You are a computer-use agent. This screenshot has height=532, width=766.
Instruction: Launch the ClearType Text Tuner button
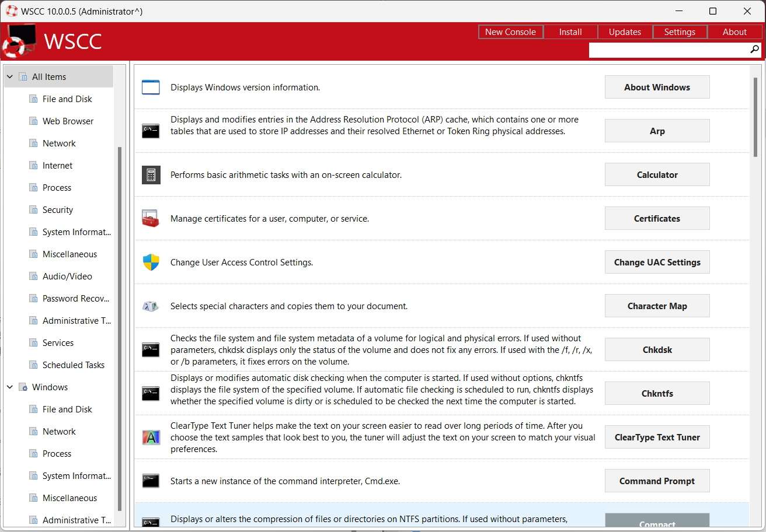pyautogui.click(x=657, y=437)
